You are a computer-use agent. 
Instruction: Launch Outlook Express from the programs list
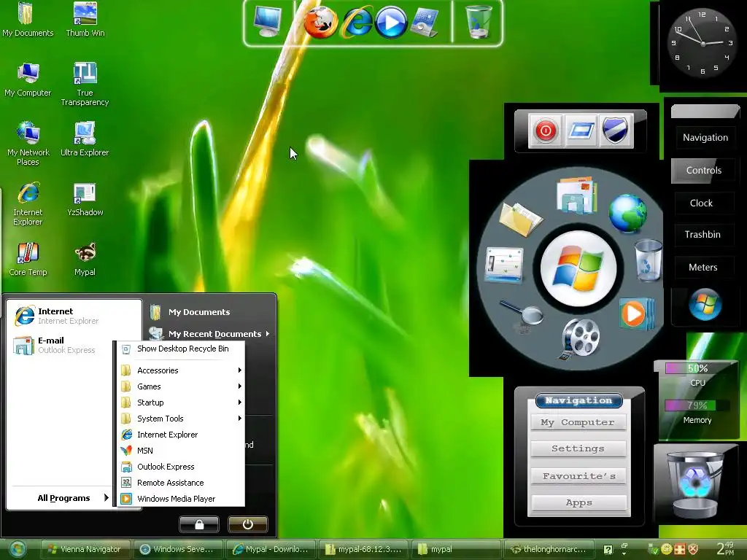181,467
